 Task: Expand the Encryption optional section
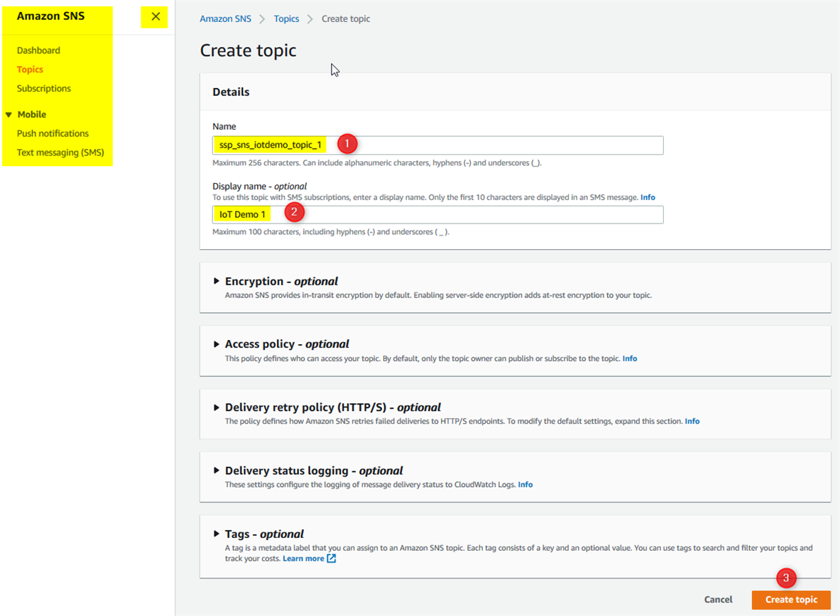point(217,281)
